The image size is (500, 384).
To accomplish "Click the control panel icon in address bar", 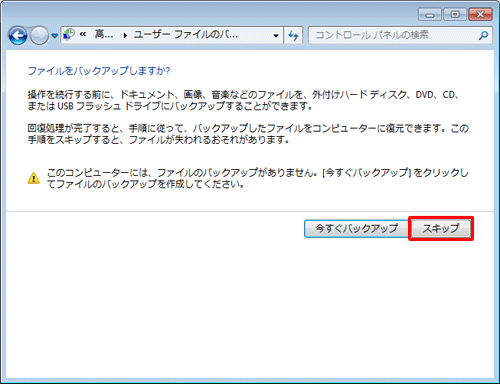I will (69, 34).
